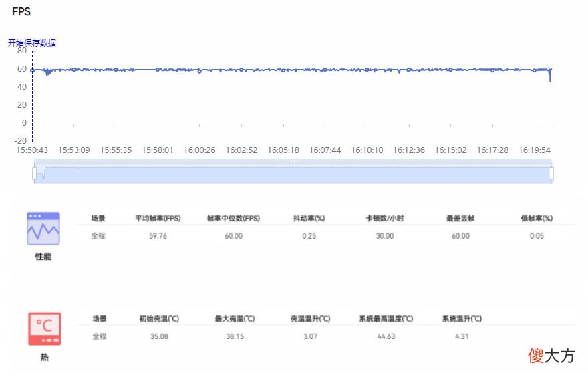Click the 3.07 shell temperature rise value
The height and width of the screenshot is (381, 588).
[311, 336]
